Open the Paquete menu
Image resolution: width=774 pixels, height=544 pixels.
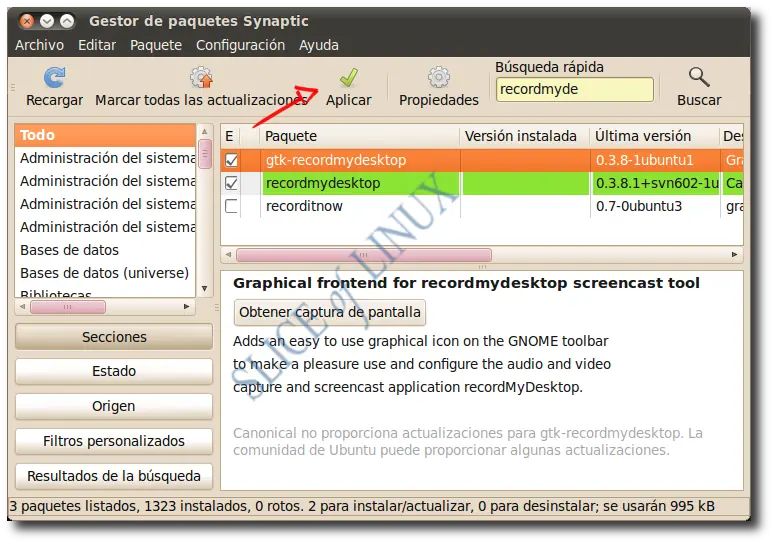[x=156, y=45]
